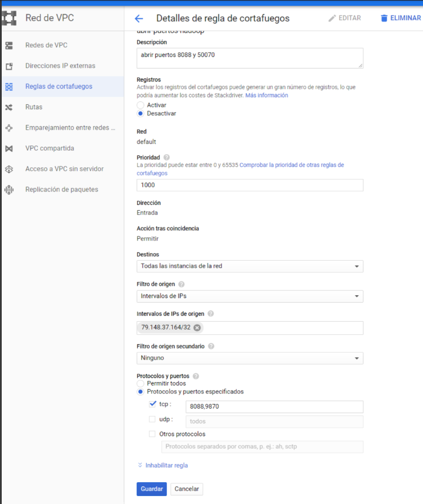The height and width of the screenshot is (504, 423).
Task: Click the Descripción text area
Action: [x=250, y=58]
